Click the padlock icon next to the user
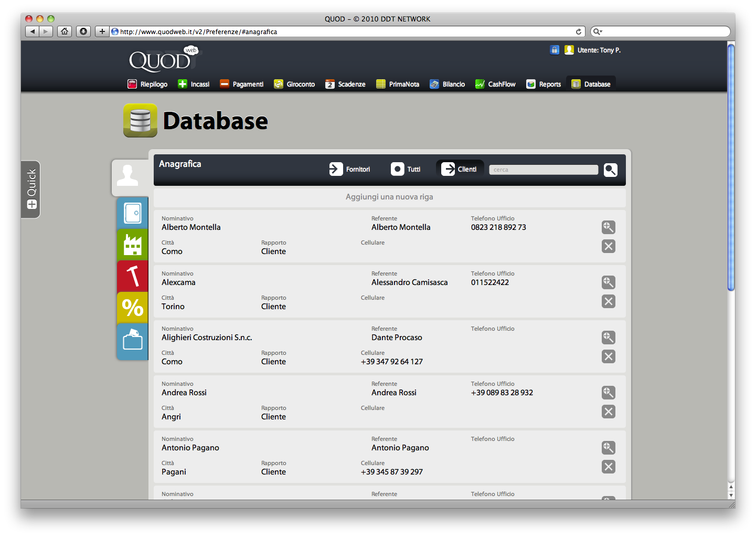 click(555, 50)
